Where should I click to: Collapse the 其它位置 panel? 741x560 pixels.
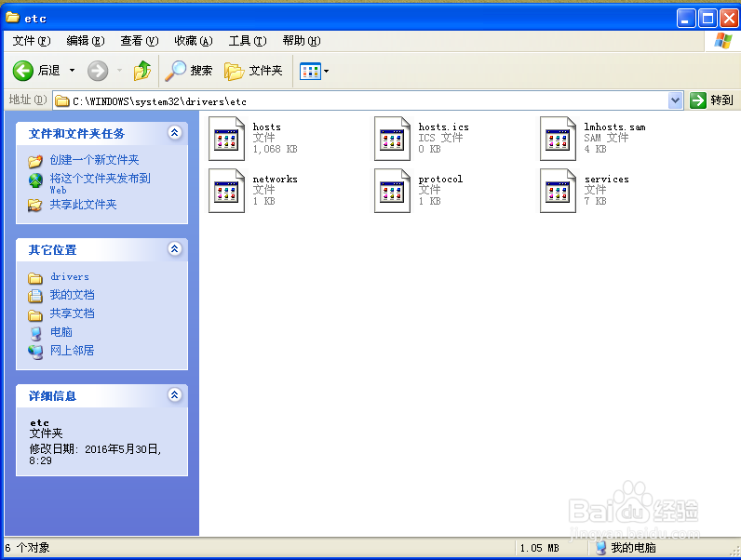[174, 248]
